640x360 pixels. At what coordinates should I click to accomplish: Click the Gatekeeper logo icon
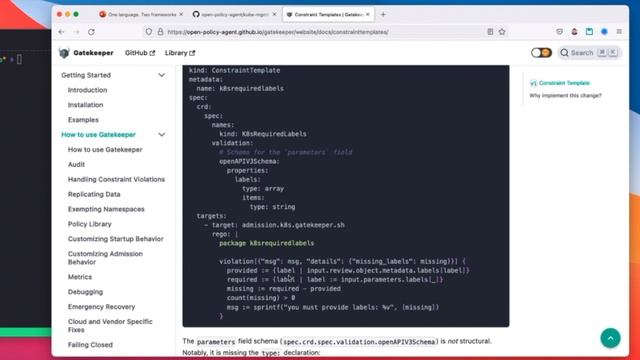[64, 53]
